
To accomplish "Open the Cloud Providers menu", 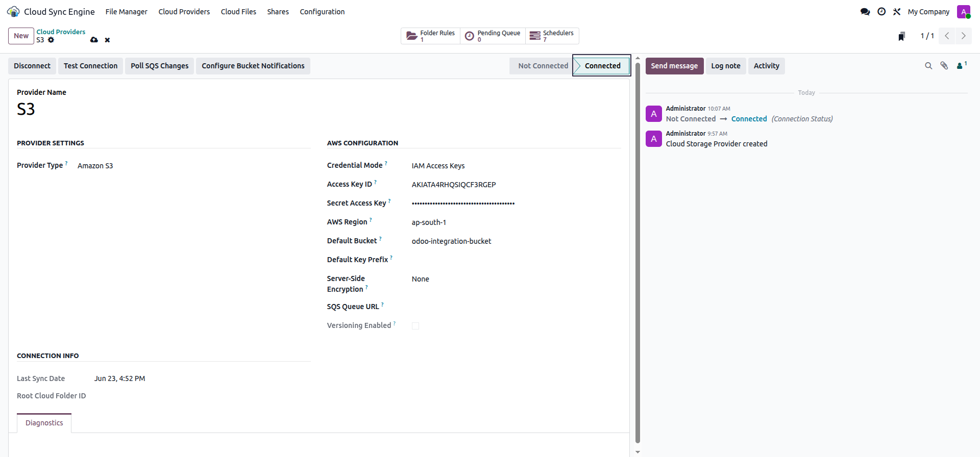I will coord(184,12).
